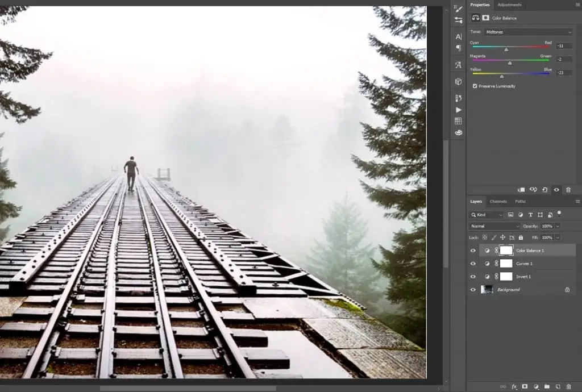Switch to the Properties tab
The width and height of the screenshot is (582, 392).
click(480, 5)
